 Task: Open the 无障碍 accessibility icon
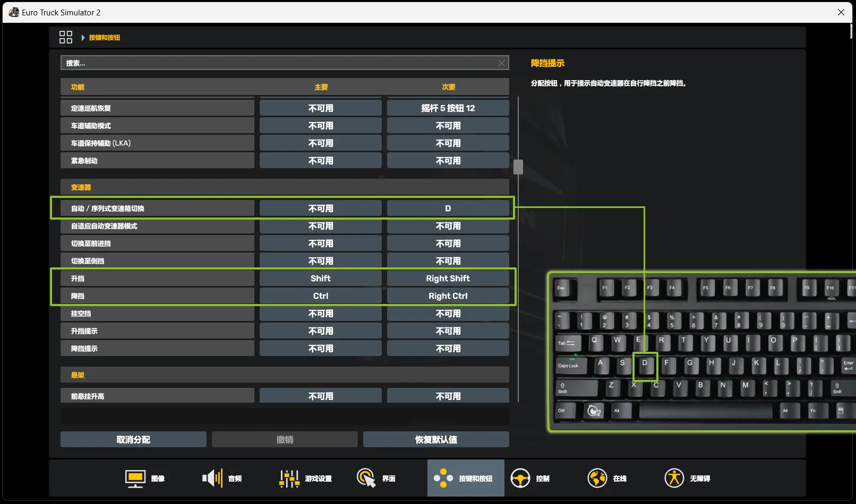coord(674,479)
